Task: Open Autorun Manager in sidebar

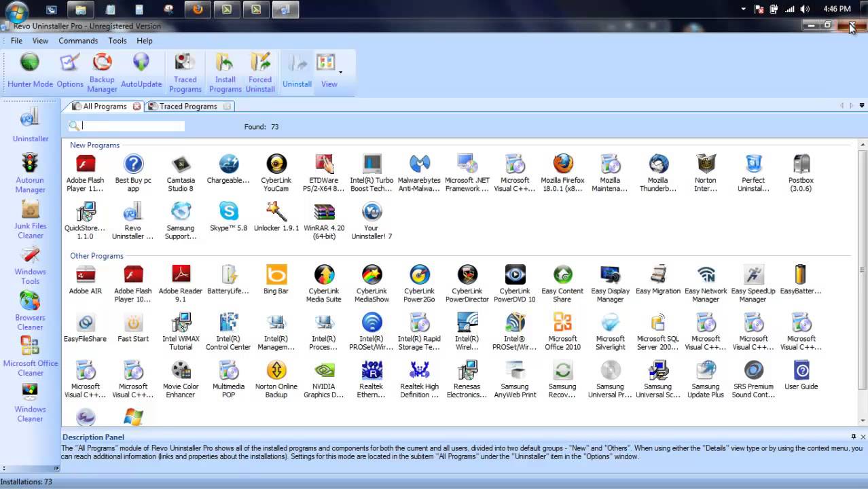Action: [x=31, y=173]
